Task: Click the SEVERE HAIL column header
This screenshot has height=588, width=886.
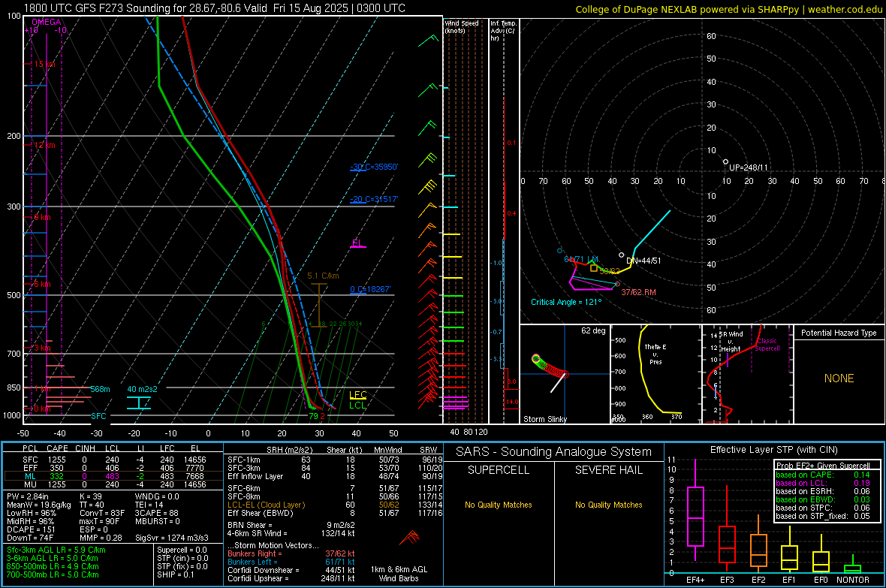Action: coord(608,470)
